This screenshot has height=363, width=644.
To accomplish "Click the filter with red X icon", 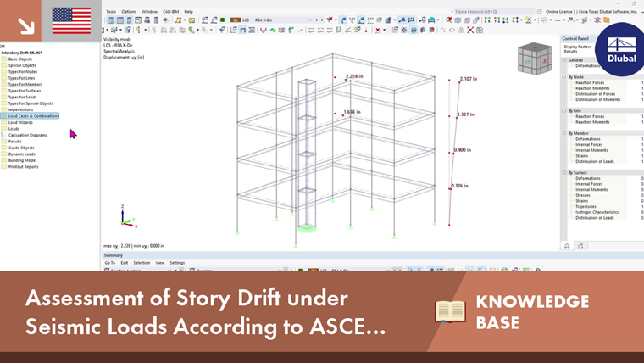I will point(330,20).
